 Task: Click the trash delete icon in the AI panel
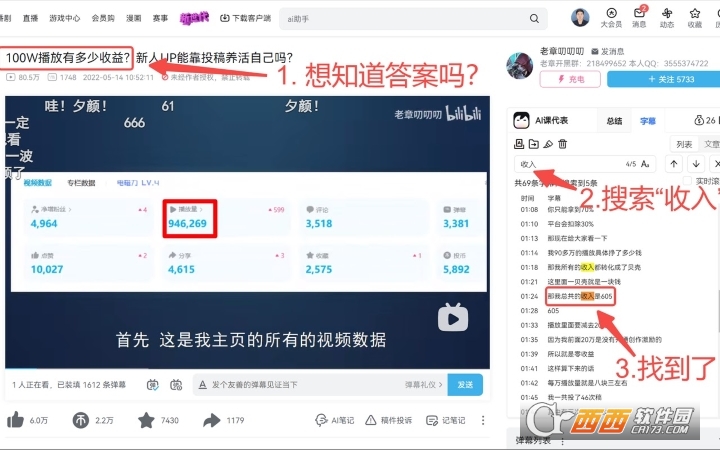[x=562, y=144]
